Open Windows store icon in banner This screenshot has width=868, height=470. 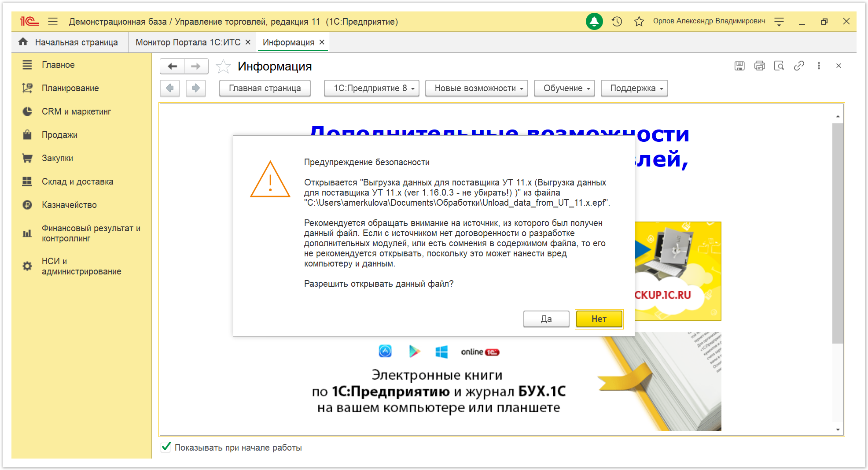[x=441, y=352]
